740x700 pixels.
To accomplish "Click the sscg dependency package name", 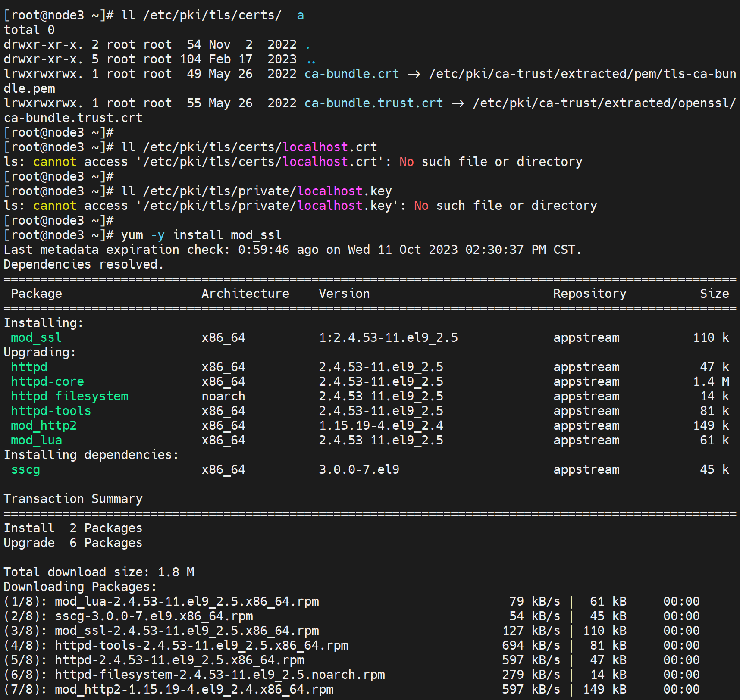I will (x=25, y=469).
